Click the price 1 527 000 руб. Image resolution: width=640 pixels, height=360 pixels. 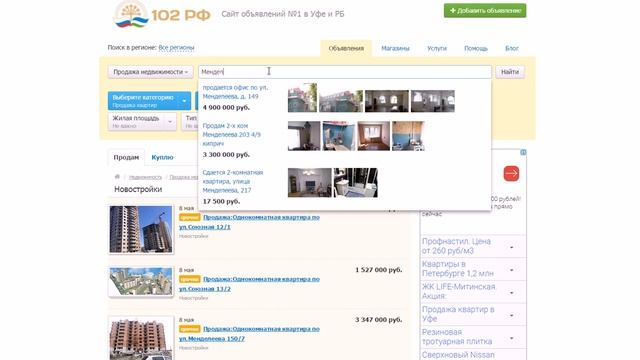(x=379, y=270)
